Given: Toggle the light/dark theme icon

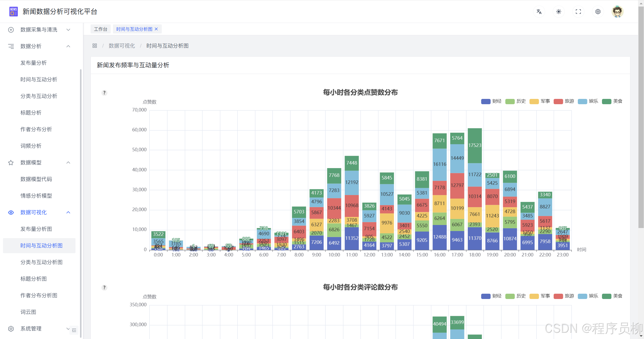Looking at the screenshot, I should [x=558, y=12].
